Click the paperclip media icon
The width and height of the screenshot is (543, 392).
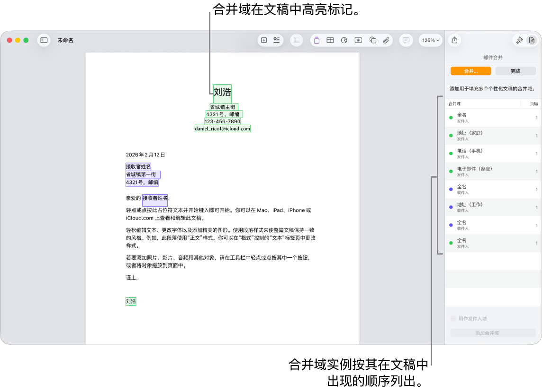pos(386,40)
